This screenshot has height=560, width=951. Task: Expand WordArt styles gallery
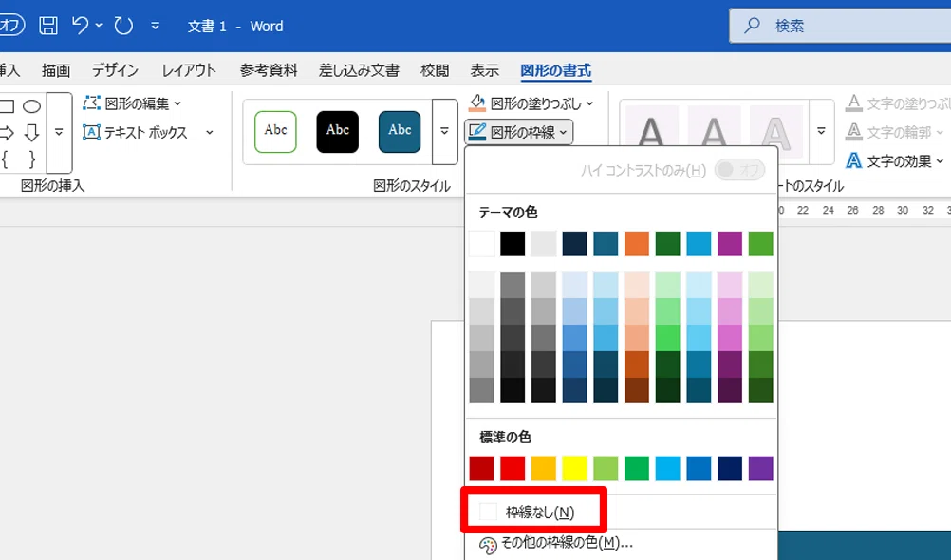point(822,132)
